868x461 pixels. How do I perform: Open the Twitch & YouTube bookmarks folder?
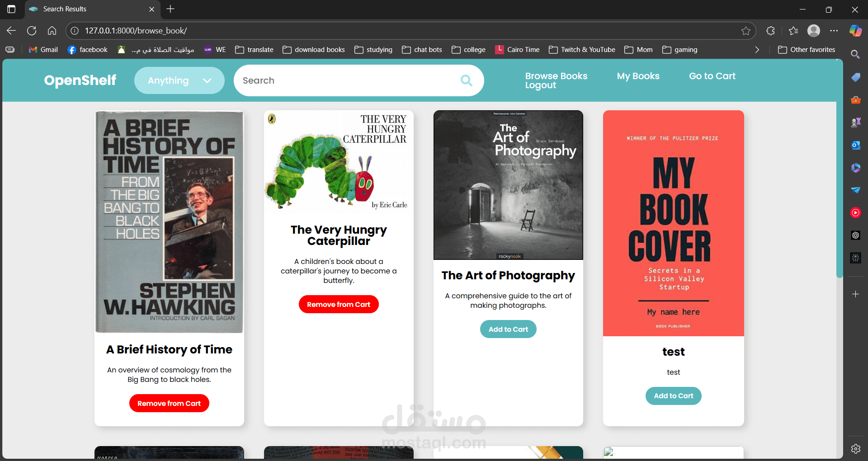[x=582, y=50]
